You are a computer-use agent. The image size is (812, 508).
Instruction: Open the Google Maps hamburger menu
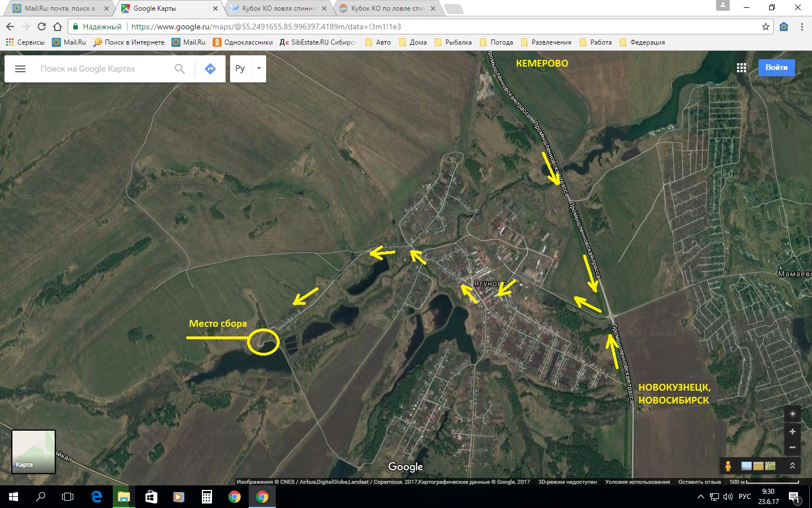20,69
